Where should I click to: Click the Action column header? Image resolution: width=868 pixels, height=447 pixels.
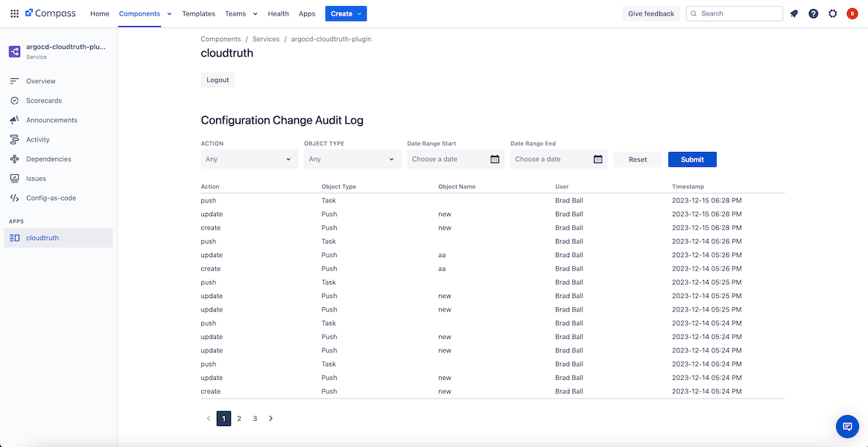[x=210, y=186]
